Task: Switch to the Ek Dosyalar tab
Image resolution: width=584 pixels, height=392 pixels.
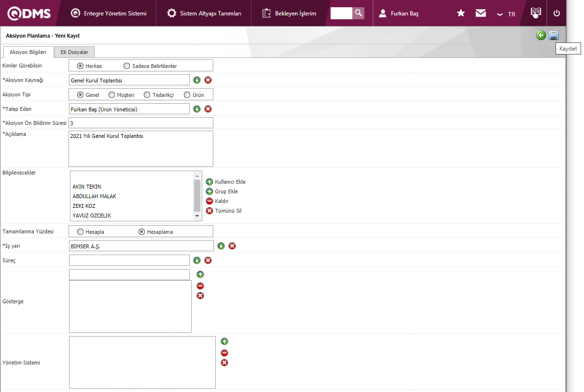Action: 74,52
